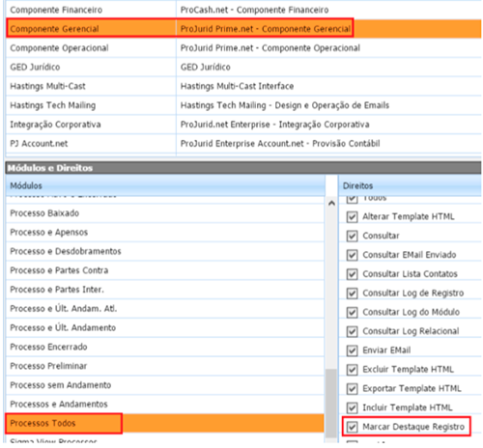483x448 pixels.
Task: Click ProCash.net - Componente Financeiro description
Action: tap(254, 10)
